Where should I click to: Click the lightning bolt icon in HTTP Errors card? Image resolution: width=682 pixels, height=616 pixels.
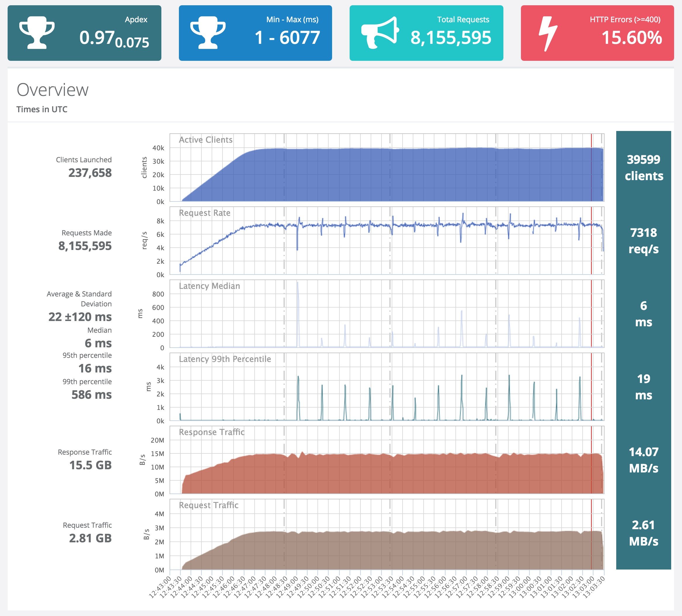[x=548, y=34]
